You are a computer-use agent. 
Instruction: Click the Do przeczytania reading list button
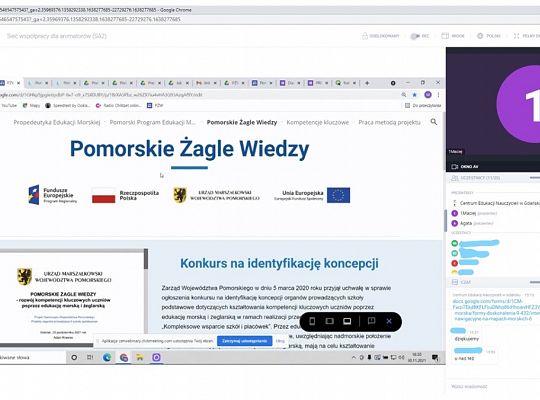coord(423,105)
